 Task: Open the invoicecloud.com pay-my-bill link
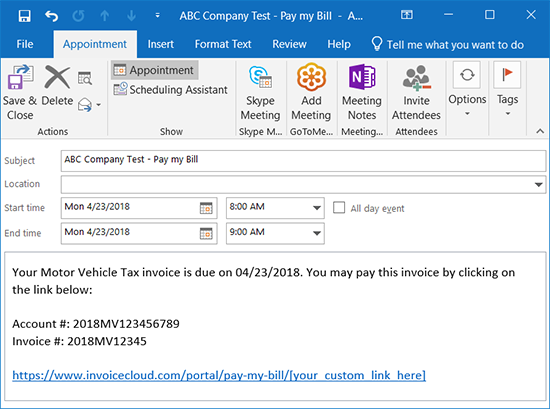(219, 375)
